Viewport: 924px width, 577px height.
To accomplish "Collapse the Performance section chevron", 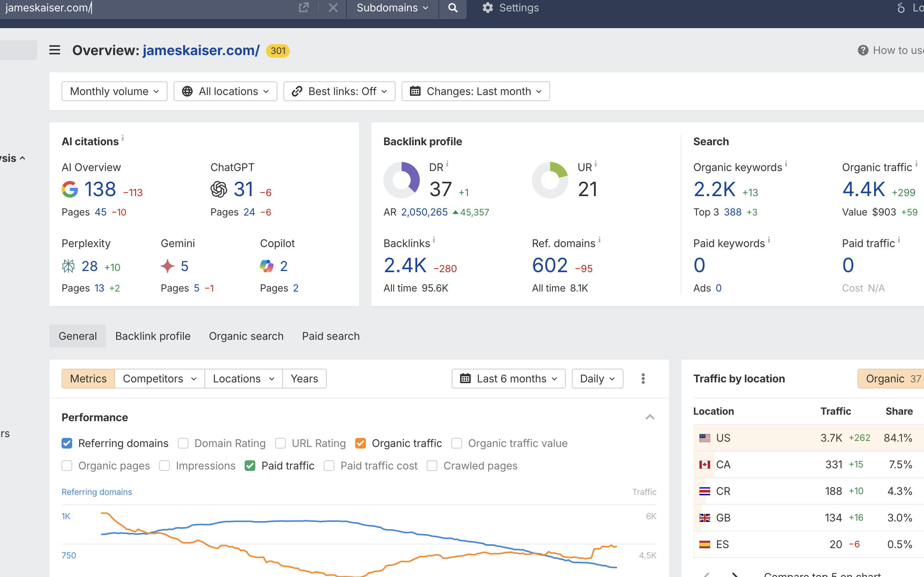I will (x=650, y=417).
